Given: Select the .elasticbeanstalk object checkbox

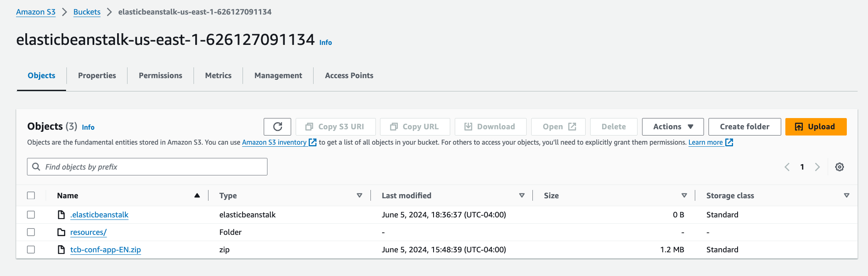Looking at the screenshot, I should (31, 215).
